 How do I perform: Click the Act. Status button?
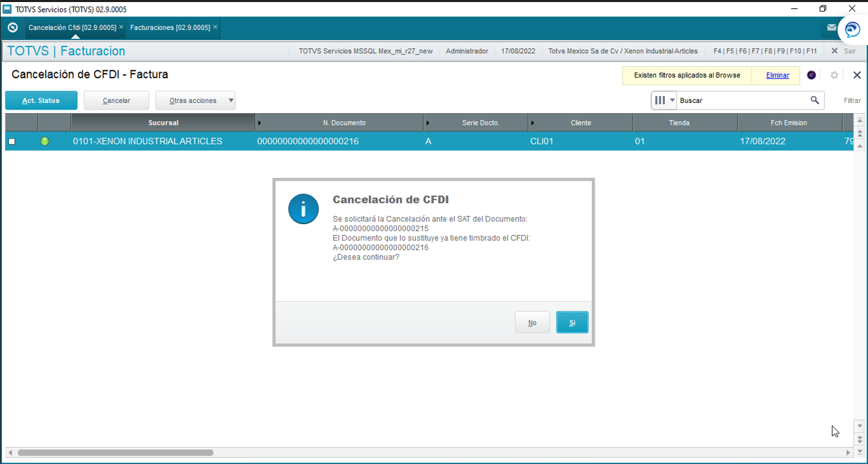tap(41, 100)
